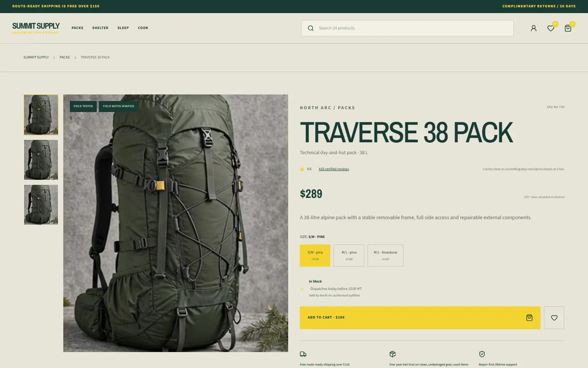Click the box trail-trial icon
This screenshot has width=588, height=368.
click(x=392, y=354)
